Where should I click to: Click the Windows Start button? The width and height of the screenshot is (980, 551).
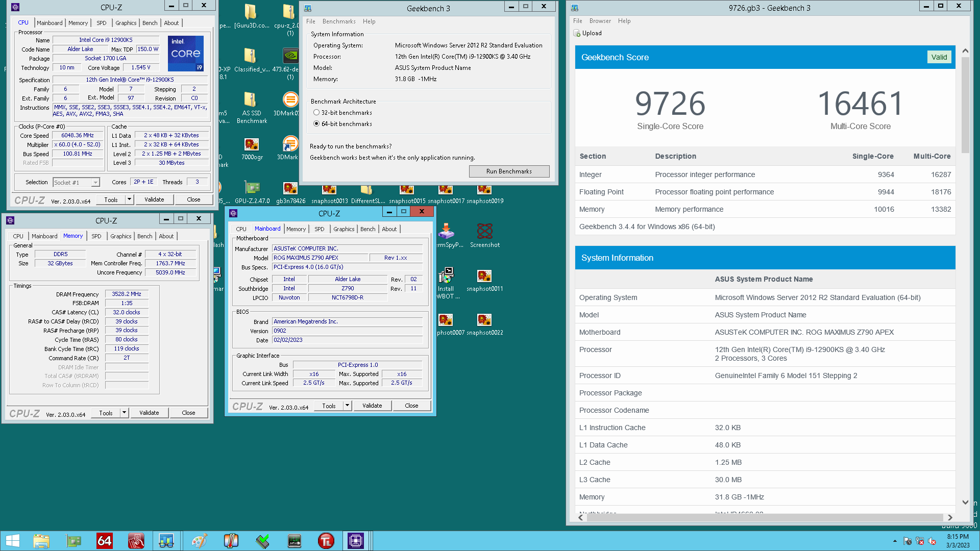(13, 541)
